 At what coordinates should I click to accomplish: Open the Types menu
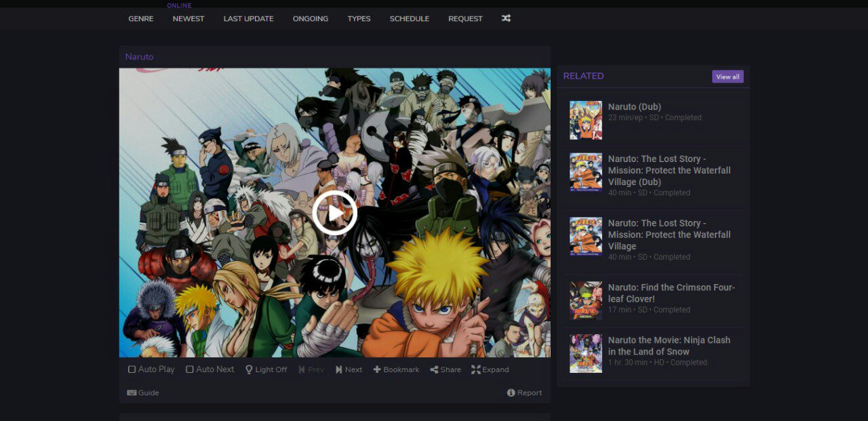coord(359,18)
